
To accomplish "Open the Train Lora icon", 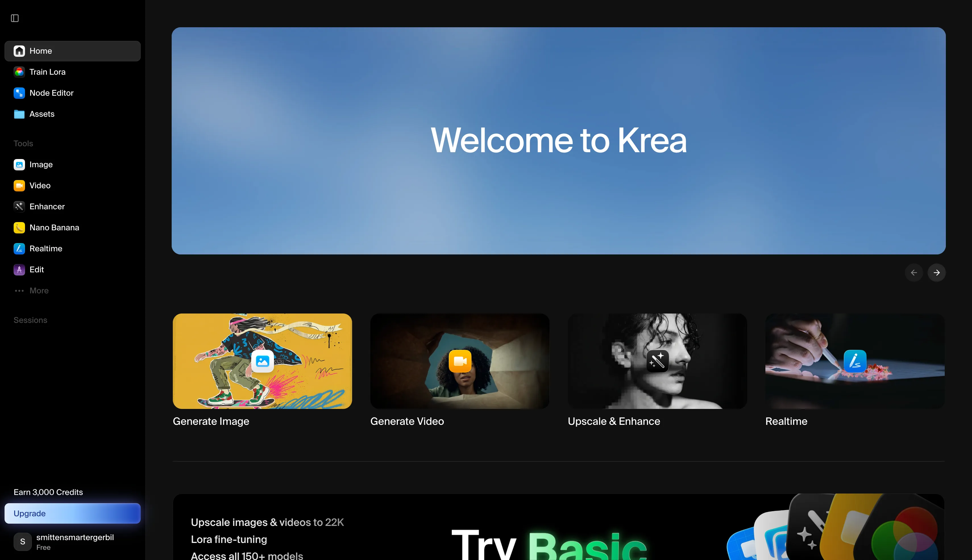I will pyautogui.click(x=19, y=72).
